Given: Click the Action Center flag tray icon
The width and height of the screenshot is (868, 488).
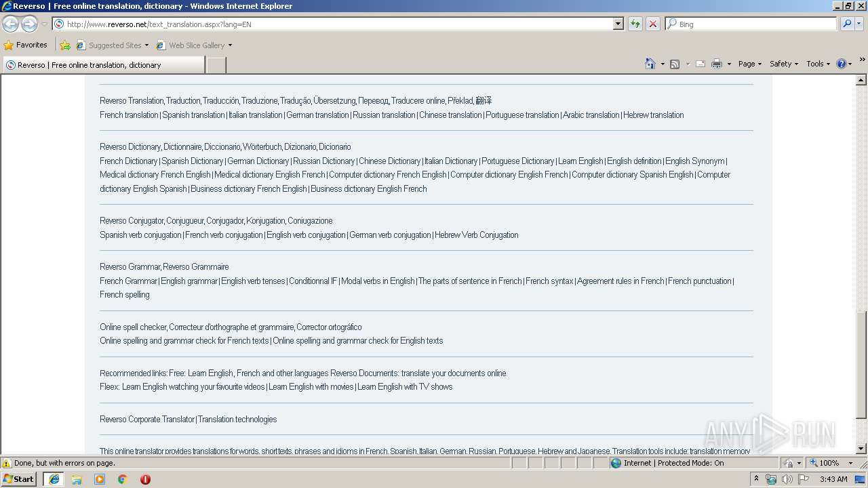Looking at the screenshot, I should tap(804, 479).
